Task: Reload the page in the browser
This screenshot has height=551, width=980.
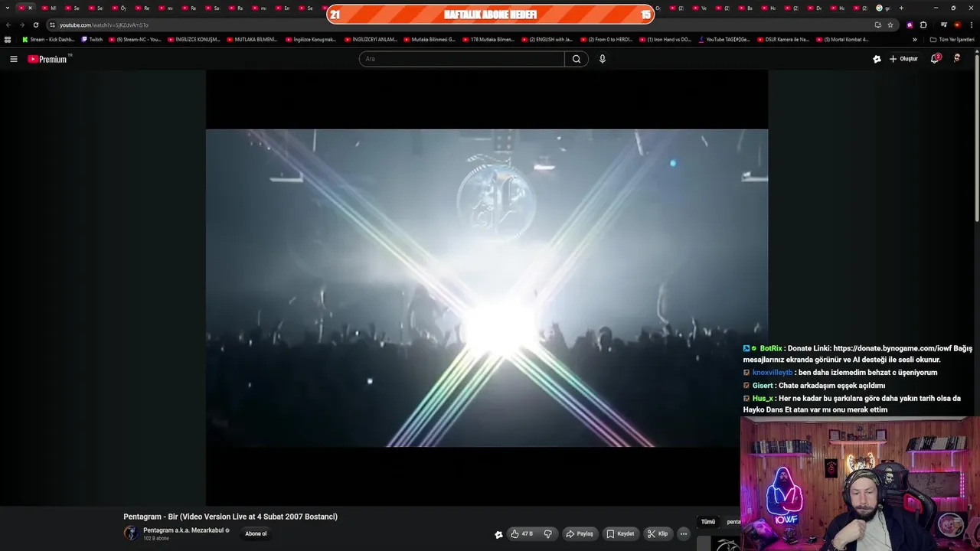Action: point(35,24)
